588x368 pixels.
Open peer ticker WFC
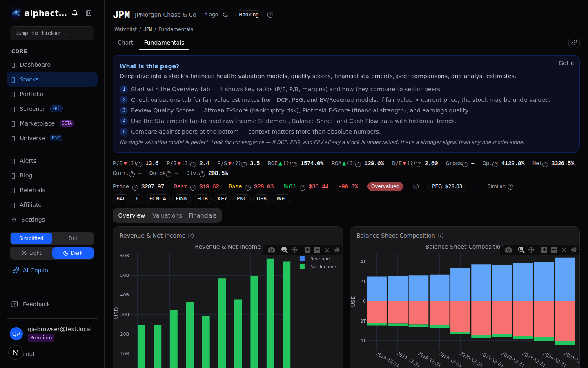coord(282,199)
